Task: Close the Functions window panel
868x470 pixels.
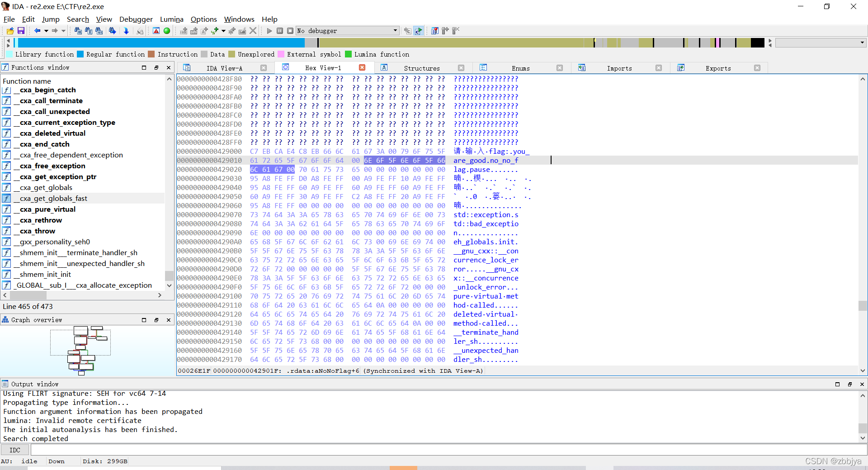Action: 169,67
